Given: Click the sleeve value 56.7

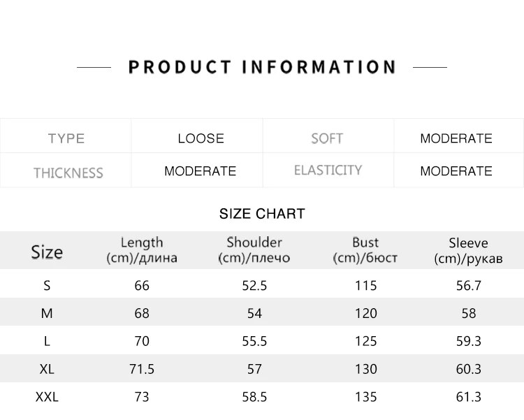Looking at the screenshot, I should tap(469, 286).
